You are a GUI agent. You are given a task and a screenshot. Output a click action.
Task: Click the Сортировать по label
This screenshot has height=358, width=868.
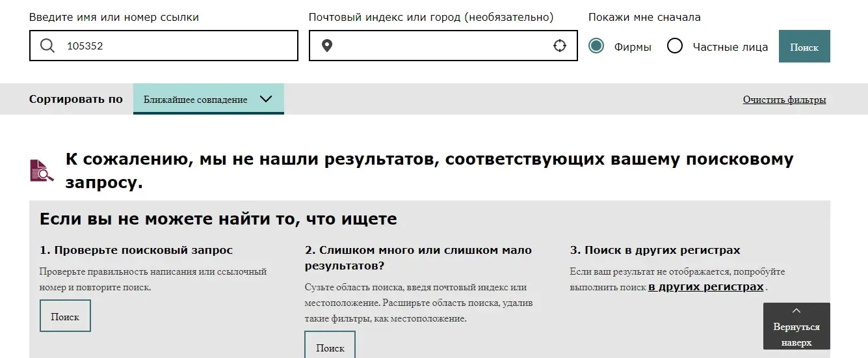pos(76,99)
